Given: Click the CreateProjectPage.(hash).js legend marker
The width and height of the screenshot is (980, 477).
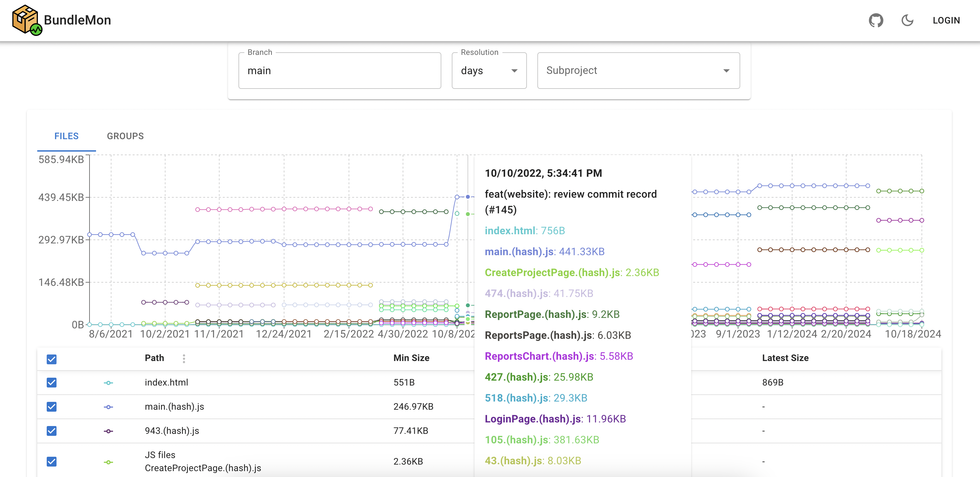Looking at the screenshot, I should [108, 462].
